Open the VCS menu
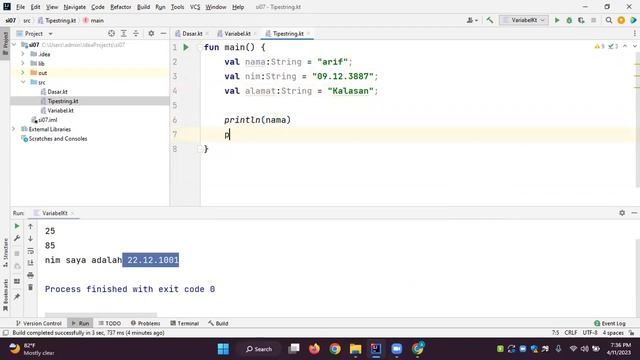Screen dimensions: 640x360 [195, 7]
